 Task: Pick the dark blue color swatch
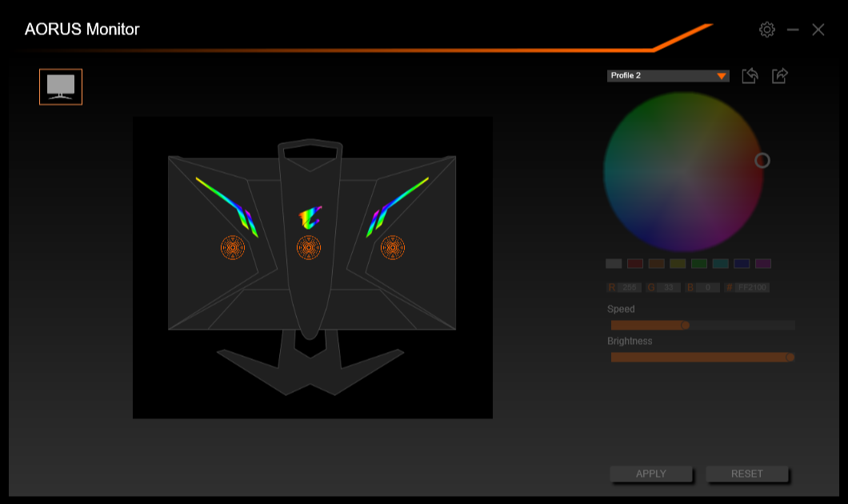(742, 263)
